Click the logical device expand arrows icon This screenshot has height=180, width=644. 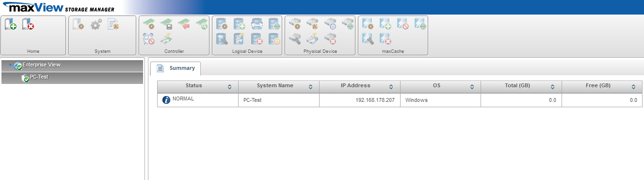pos(257,24)
